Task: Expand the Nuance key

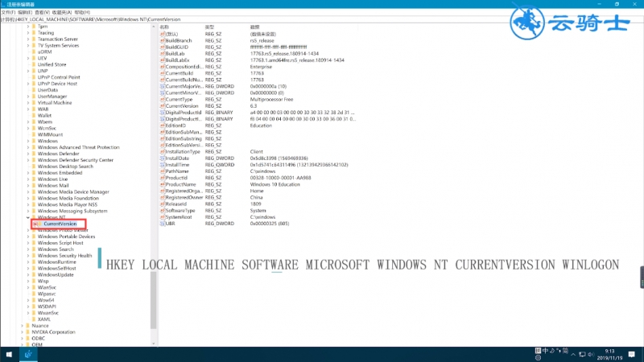Action: tap(22, 326)
